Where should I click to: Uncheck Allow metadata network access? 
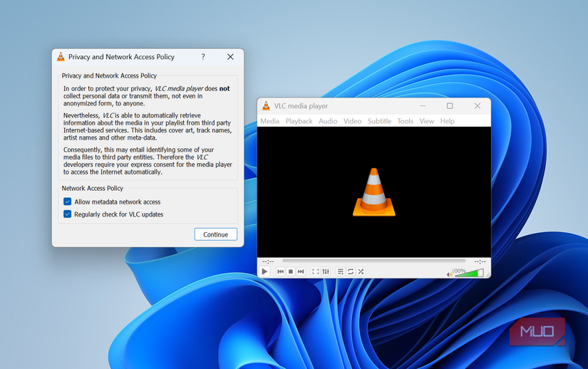[68, 202]
